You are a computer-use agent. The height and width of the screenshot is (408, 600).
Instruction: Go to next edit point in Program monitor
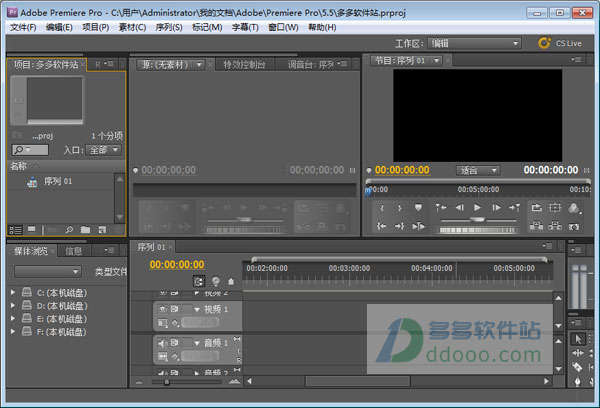(x=514, y=208)
